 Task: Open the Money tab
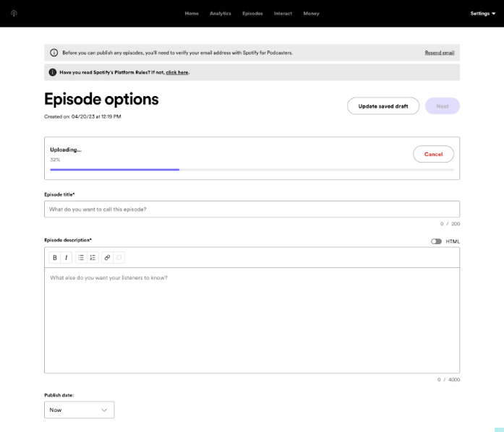311,13
